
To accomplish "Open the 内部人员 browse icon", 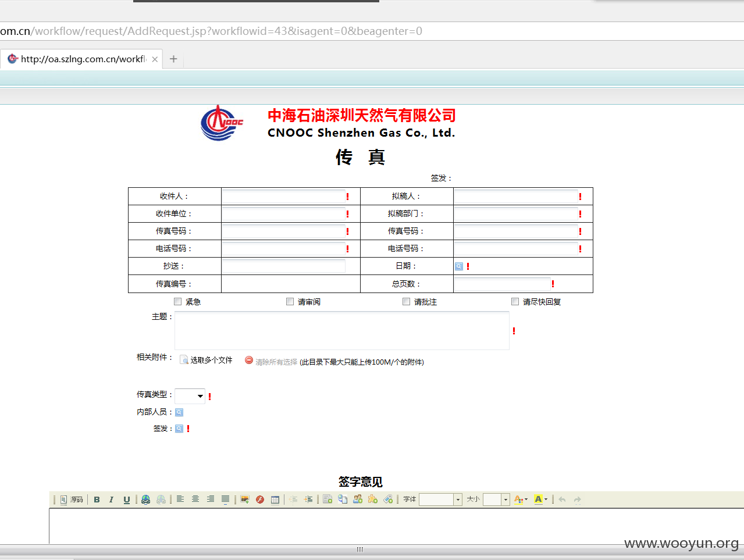I will click(x=179, y=412).
